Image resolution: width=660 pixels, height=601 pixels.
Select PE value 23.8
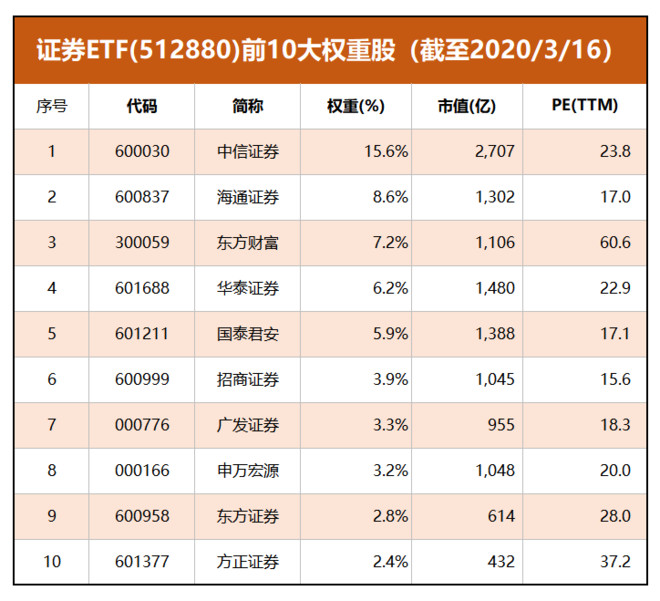[615, 152]
